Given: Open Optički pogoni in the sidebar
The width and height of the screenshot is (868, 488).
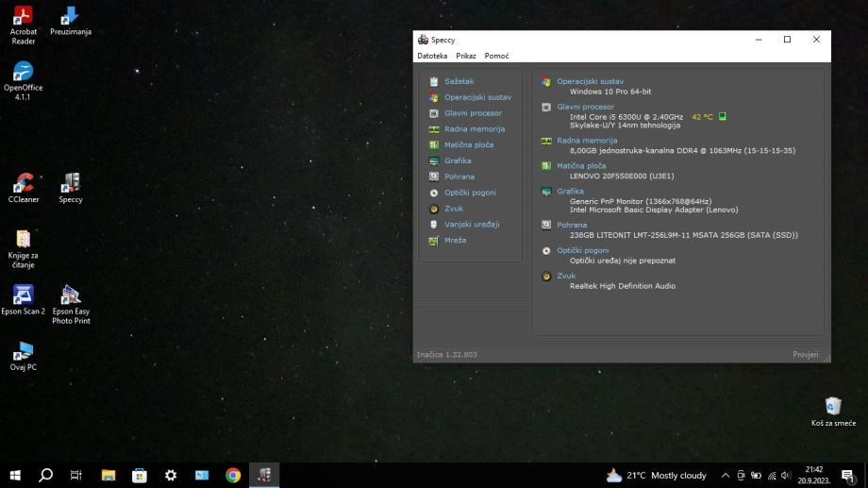Looking at the screenshot, I should point(470,193).
